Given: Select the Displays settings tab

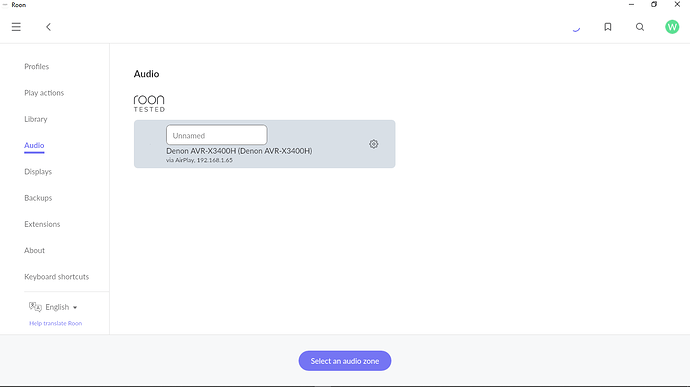Looking at the screenshot, I should click(x=38, y=172).
